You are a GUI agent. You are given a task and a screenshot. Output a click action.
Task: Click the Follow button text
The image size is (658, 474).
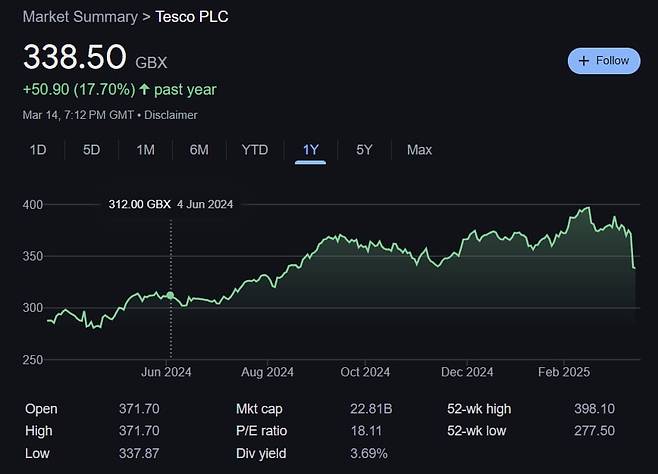point(612,61)
